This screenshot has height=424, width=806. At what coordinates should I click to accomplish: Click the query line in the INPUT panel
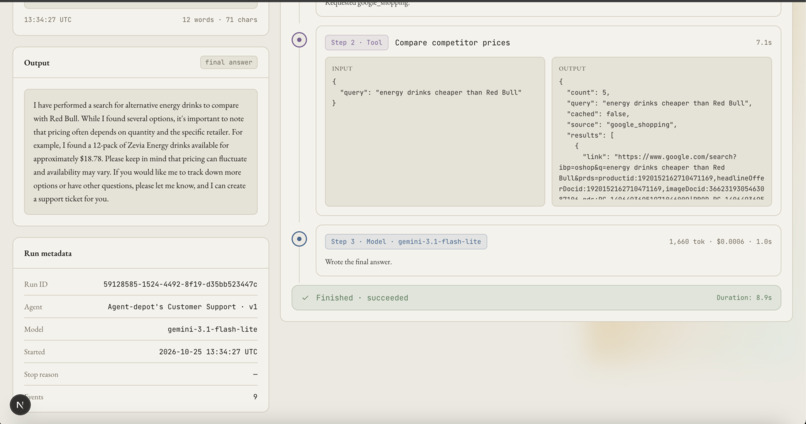pos(431,93)
